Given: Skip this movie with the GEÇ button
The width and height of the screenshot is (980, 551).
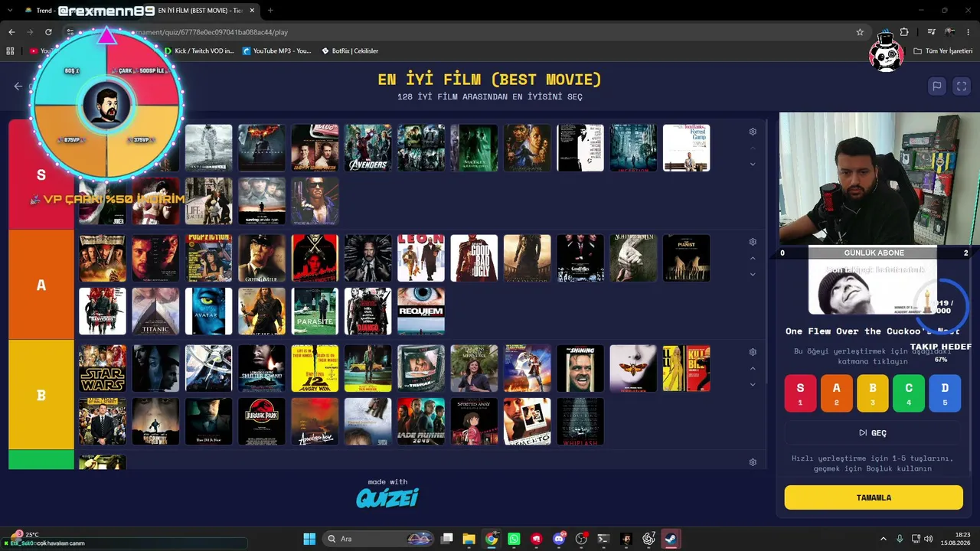Looking at the screenshot, I should [873, 433].
